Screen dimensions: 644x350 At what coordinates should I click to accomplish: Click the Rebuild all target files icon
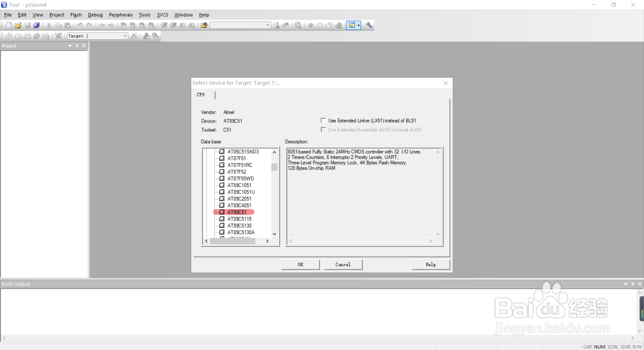28,36
